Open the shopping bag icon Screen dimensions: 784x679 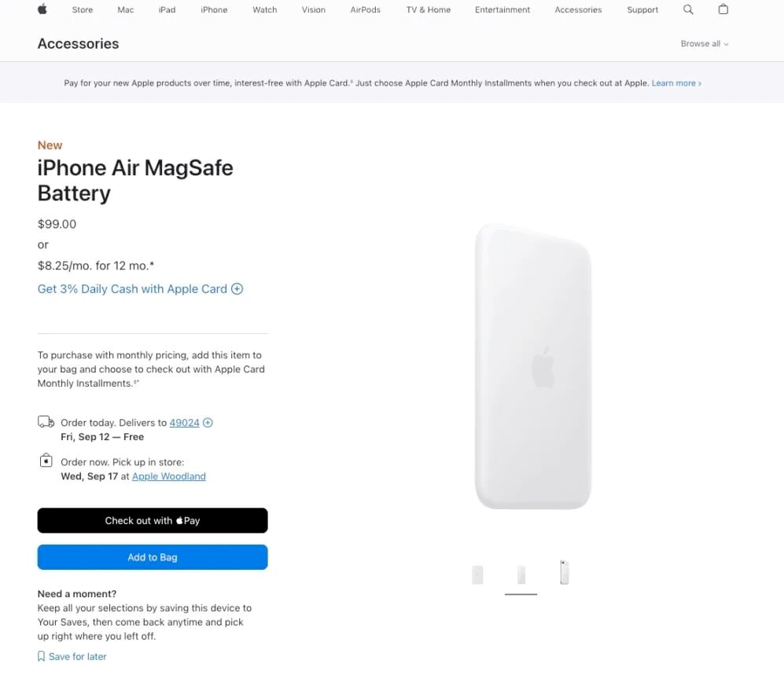click(723, 9)
